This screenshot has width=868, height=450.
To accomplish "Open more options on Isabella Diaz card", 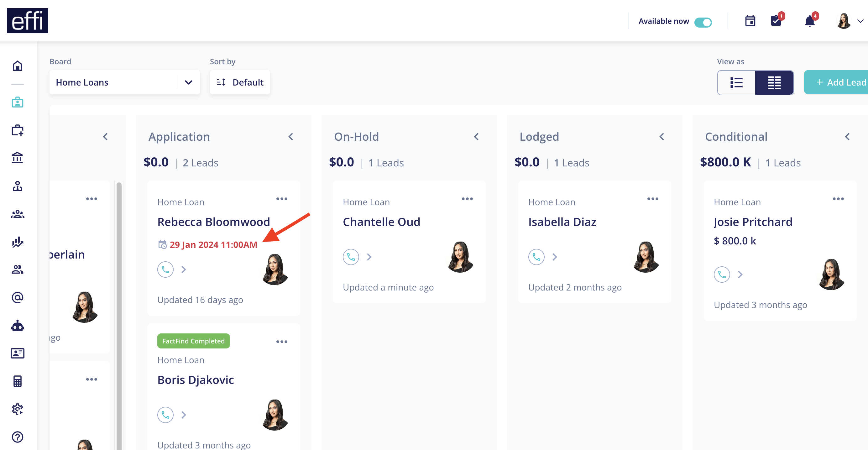I will pyautogui.click(x=653, y=199).
